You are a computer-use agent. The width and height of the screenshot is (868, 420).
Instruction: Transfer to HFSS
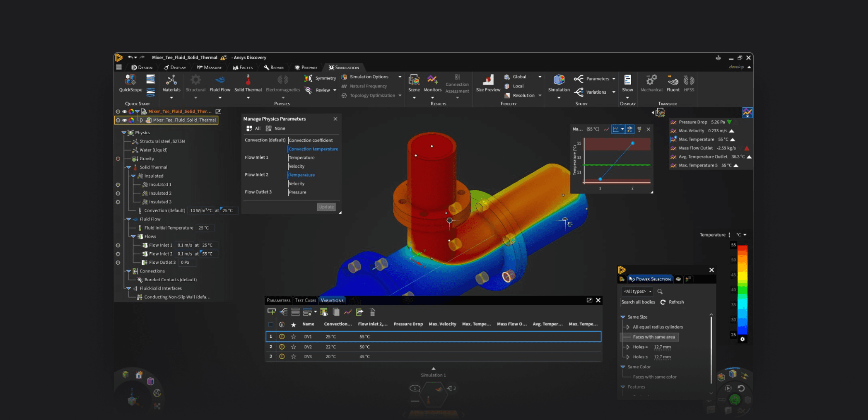[689, 83]
